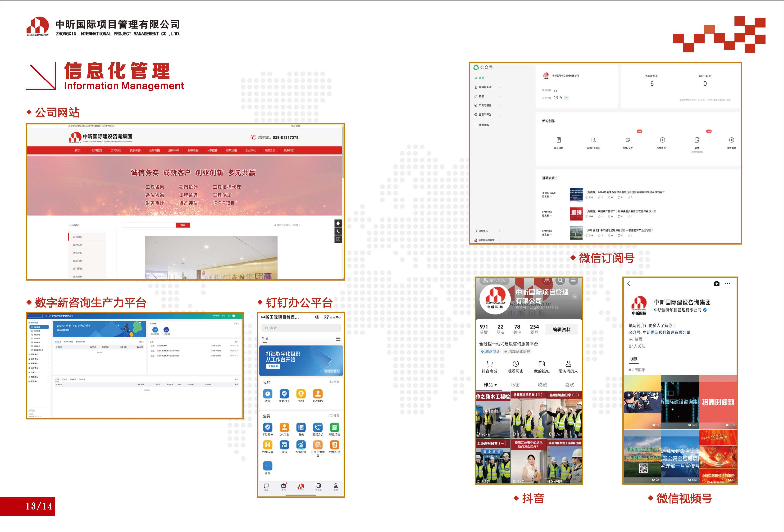Select 业务范围 in the website navigation bar
This screenshot has height=532, width=784.
click(154, 150)
